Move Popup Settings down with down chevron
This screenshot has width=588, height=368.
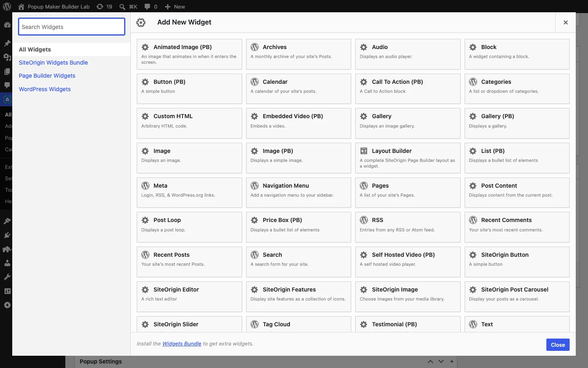tap(441, 361)
